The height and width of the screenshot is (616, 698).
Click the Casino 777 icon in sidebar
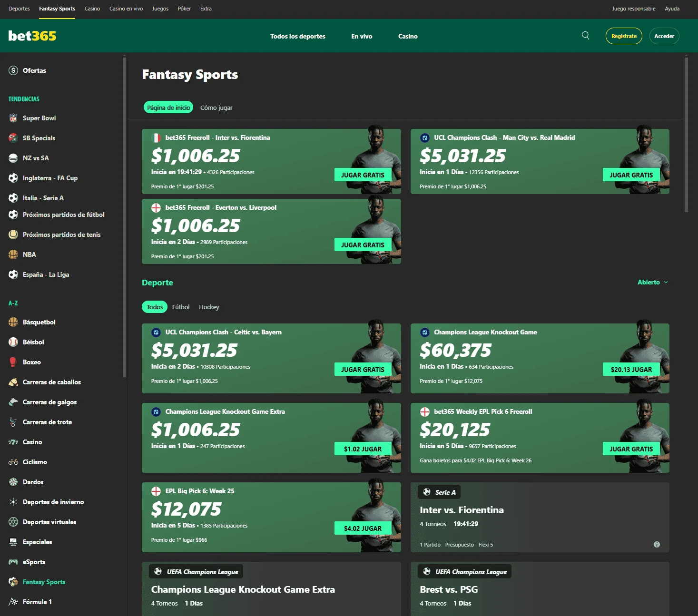(x=13, y=442)
